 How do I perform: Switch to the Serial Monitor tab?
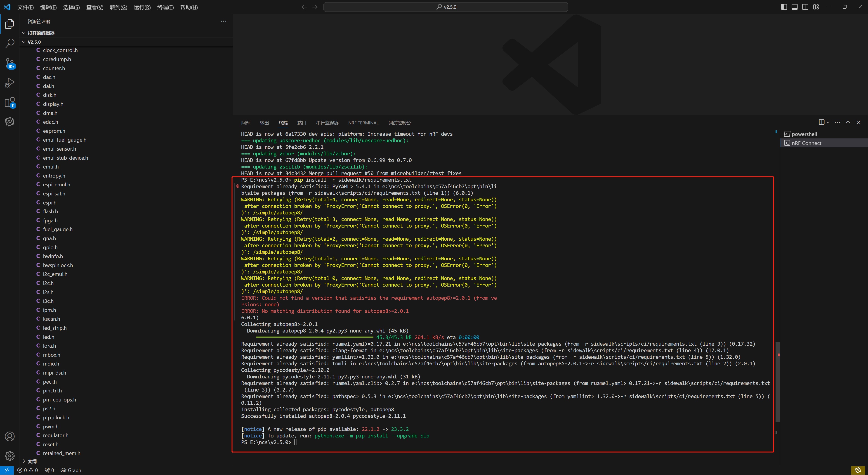tap(327, 123)
